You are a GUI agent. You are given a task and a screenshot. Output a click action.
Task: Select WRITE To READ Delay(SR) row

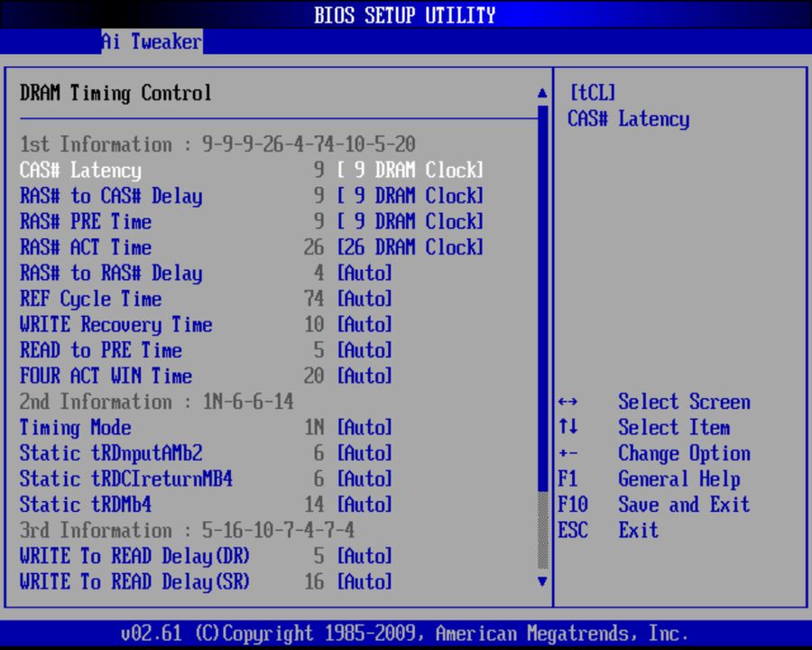point(134,582)
